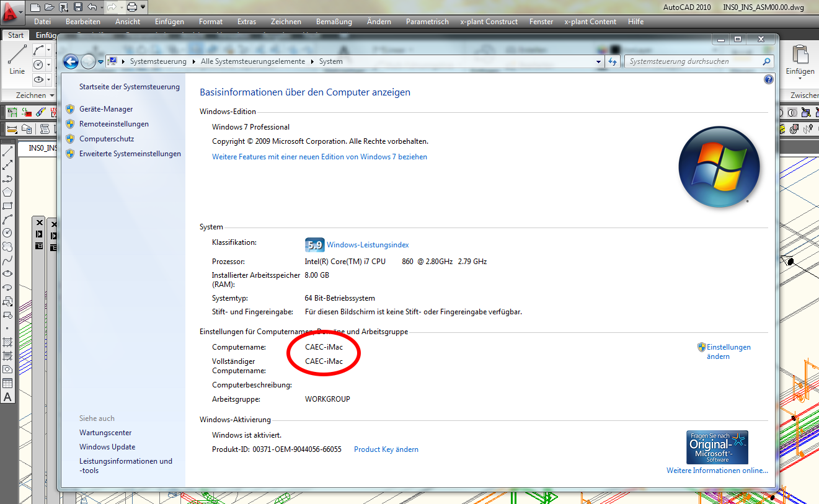The height and width of the screenshot is (504, 819).
Task: Open the Hilfe menu
Action: [635, 22]
